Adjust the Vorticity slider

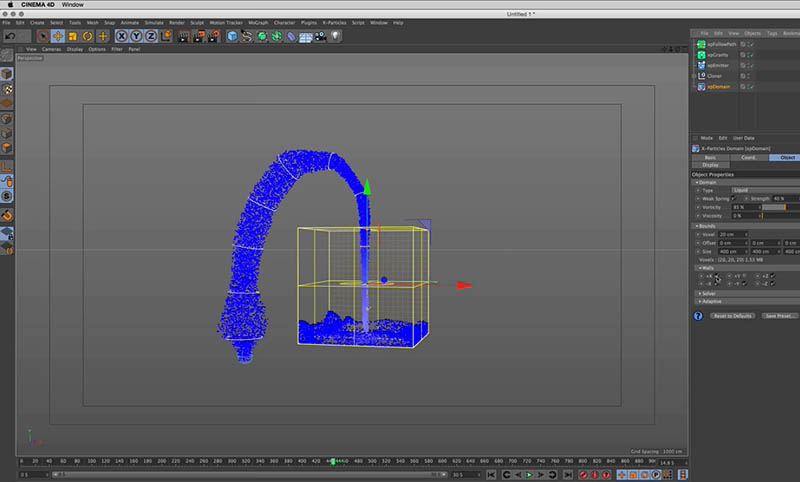(x=780, y=207)
